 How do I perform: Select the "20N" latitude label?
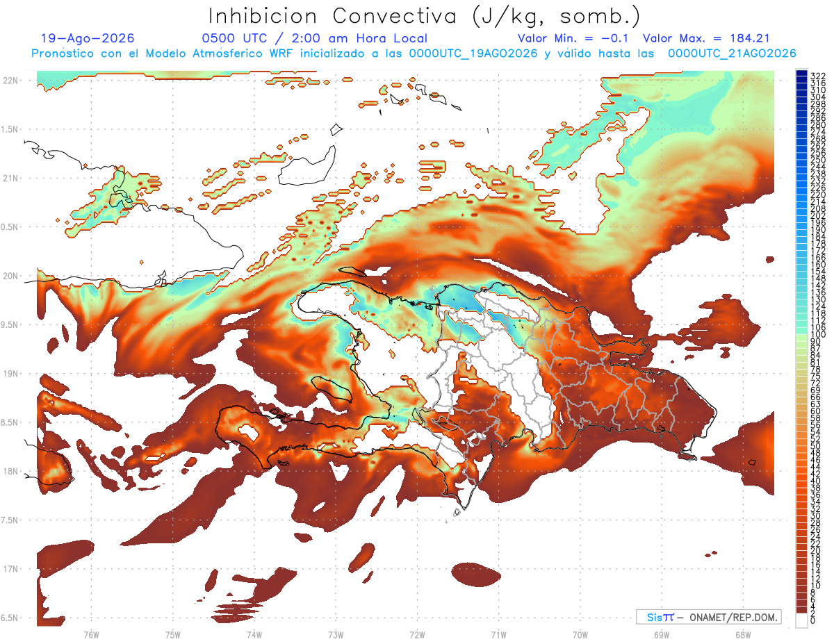pyautogui.click(x=10, y=276)
